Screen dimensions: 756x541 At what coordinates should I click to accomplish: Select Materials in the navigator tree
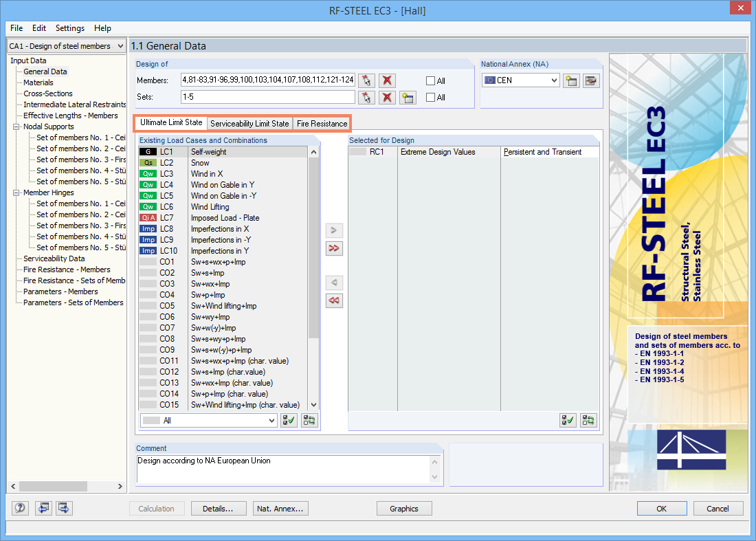[x=38, y=83]
